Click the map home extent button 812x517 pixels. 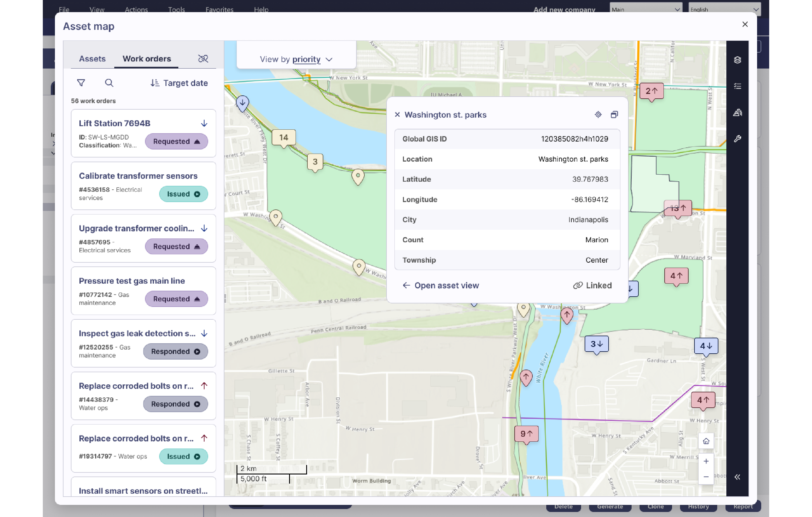click(x=706, y=441)
